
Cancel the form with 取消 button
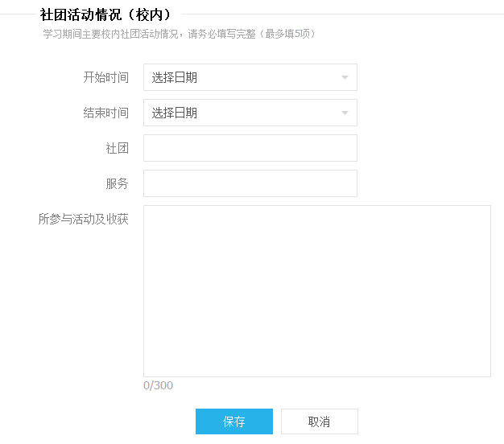(x=319, y=421)
